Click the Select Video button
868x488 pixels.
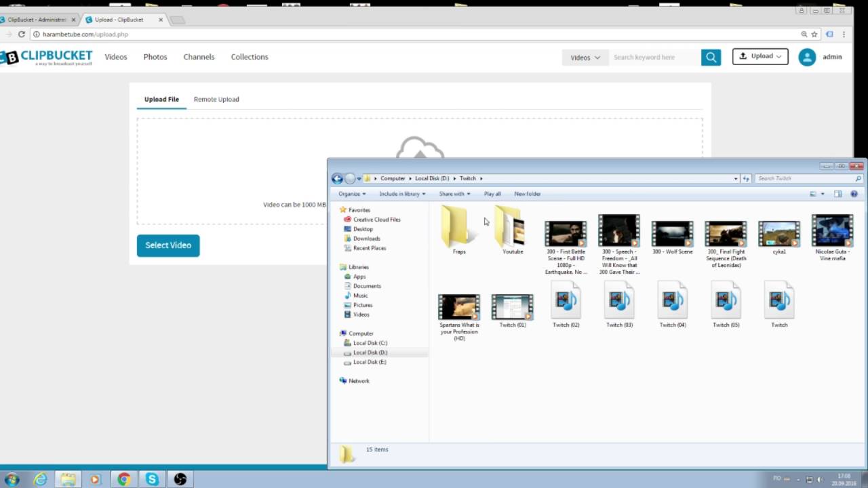point(168,245)
